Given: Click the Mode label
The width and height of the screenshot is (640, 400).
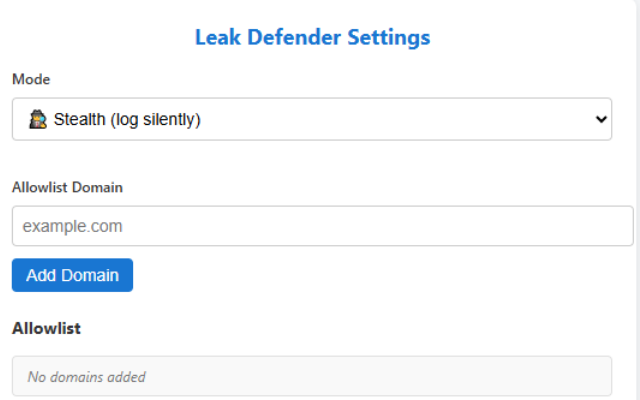Looking at the screenshot, I should tap(31, 79).
